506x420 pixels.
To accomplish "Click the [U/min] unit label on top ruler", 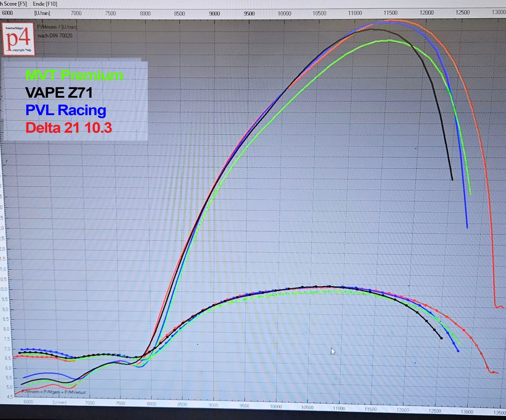I will point(42,13).
